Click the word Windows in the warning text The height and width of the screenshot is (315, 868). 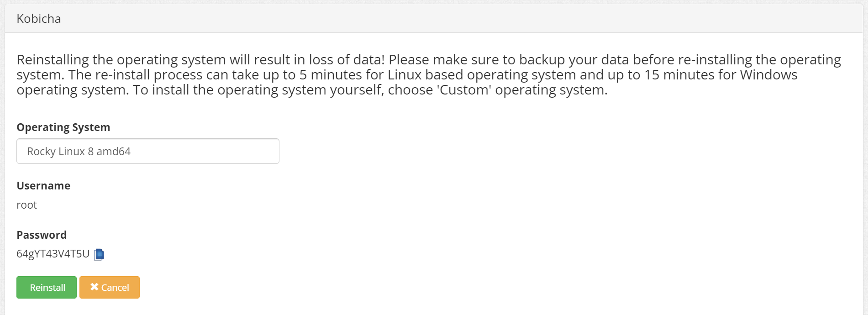pos(768,75)
